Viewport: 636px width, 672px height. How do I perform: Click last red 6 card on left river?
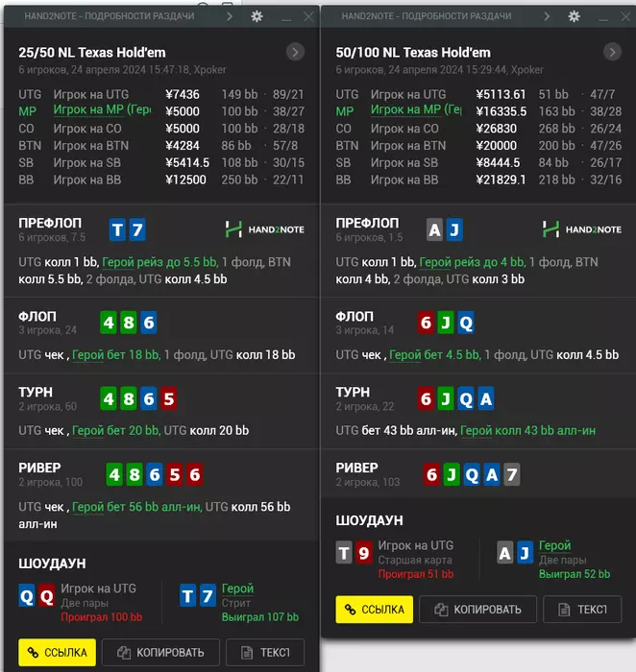tap(195, 474)
